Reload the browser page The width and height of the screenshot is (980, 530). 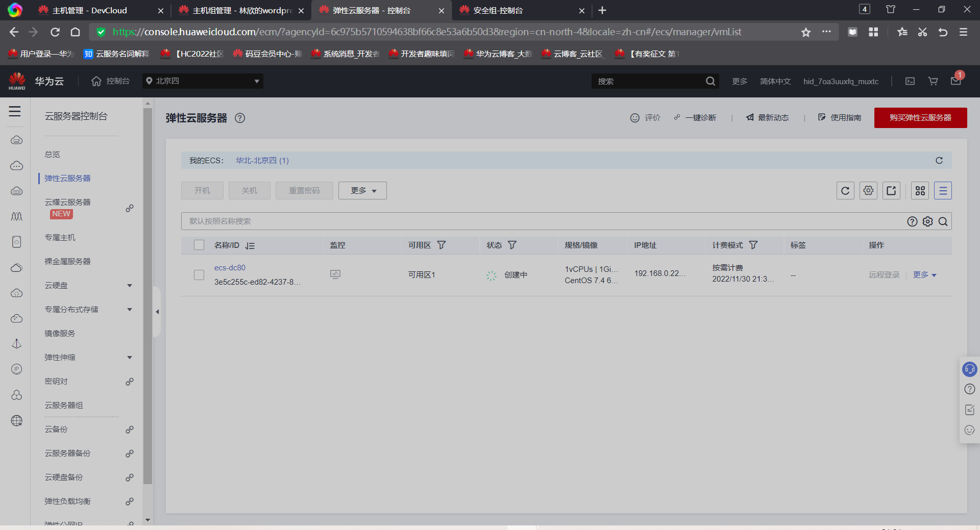(55, 32)
